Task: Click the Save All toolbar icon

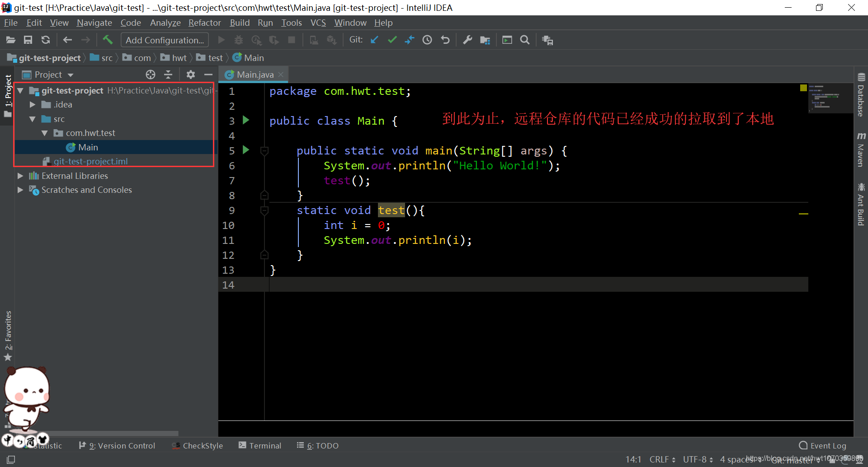Action: point(28,40)
